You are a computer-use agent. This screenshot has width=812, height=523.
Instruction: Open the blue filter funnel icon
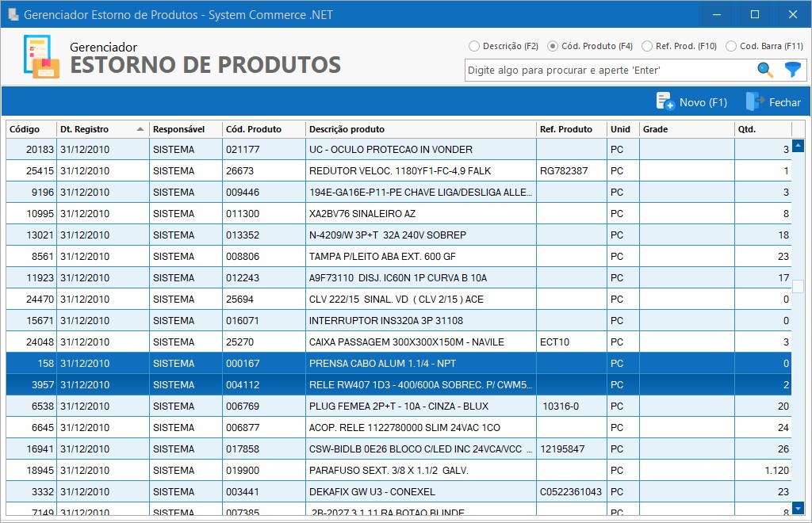pyautogui.click(x=791, y=70)
